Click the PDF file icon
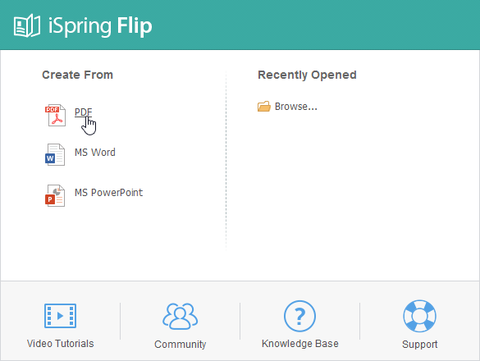Screen dimensions: 480x361 pyautogui.click(x=55, y=115)
